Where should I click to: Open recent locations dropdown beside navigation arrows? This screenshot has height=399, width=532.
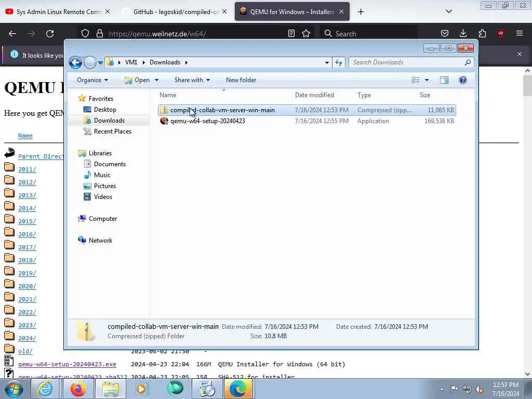pos(100,63)
